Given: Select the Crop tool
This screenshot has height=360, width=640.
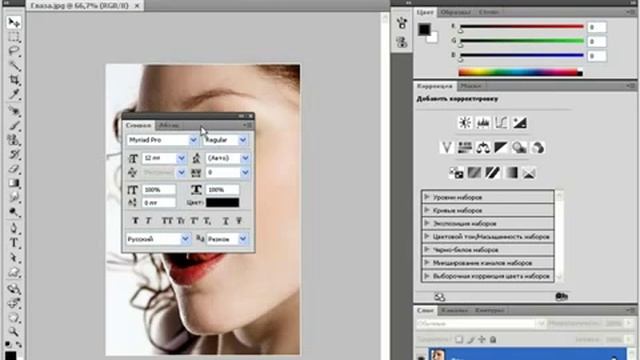Looking at the screenshot, I should click(14, 80).
